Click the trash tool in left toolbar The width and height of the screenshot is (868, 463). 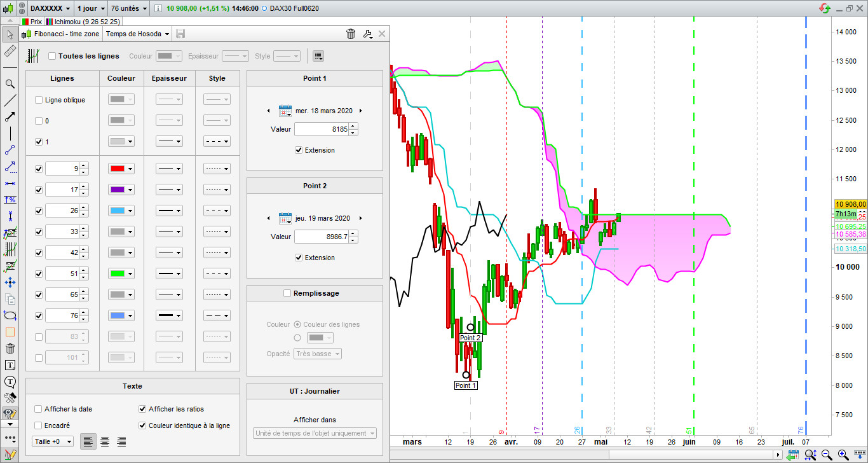[10, 349]
